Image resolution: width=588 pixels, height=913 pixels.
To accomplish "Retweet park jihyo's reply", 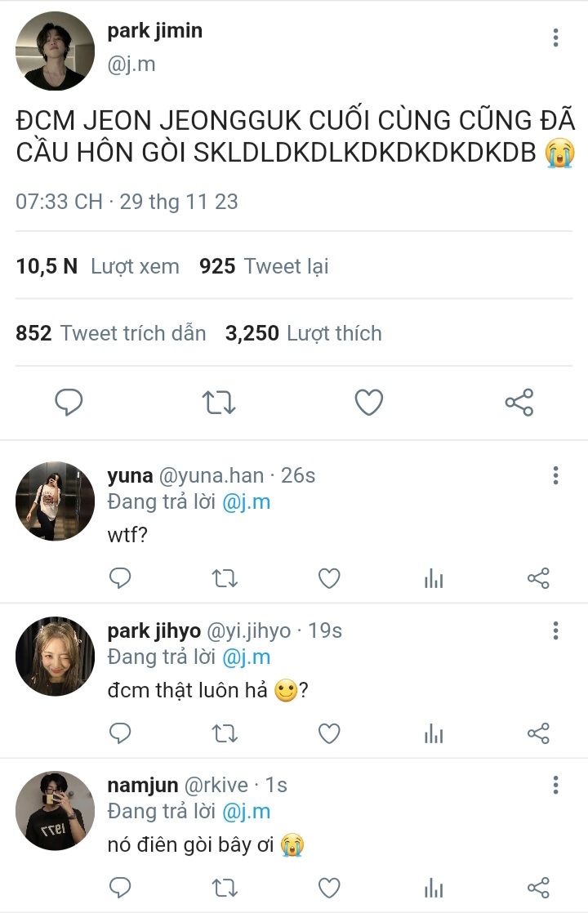I will (x=225, y=734).
